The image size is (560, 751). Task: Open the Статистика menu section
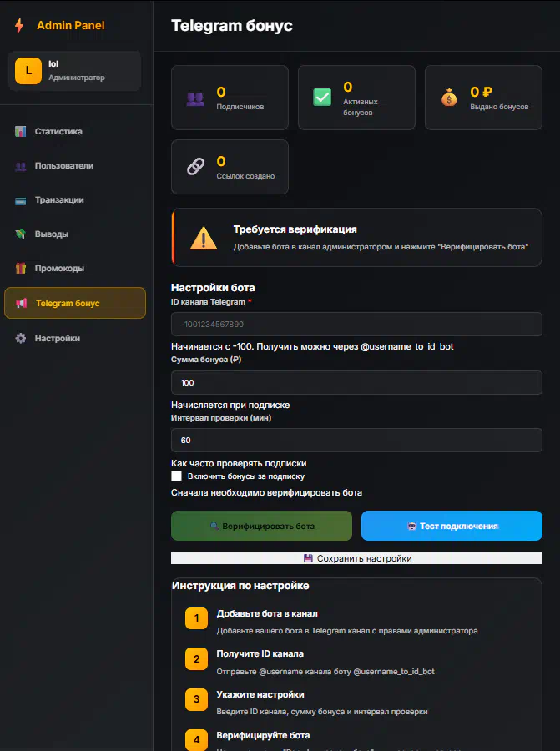point(58,132)
